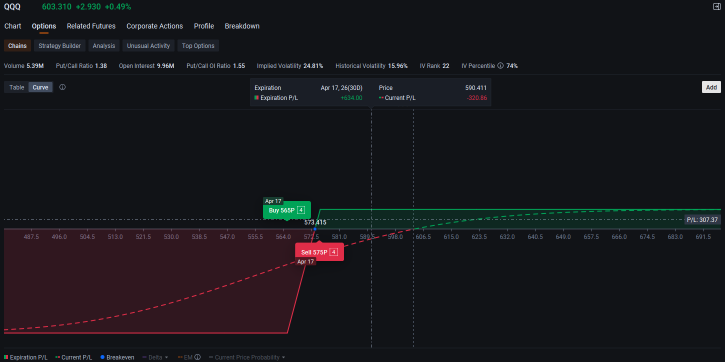Open the Related Futures tab
Screen dimensions: 725x362
pyautogui.click(x=91, y=26)
